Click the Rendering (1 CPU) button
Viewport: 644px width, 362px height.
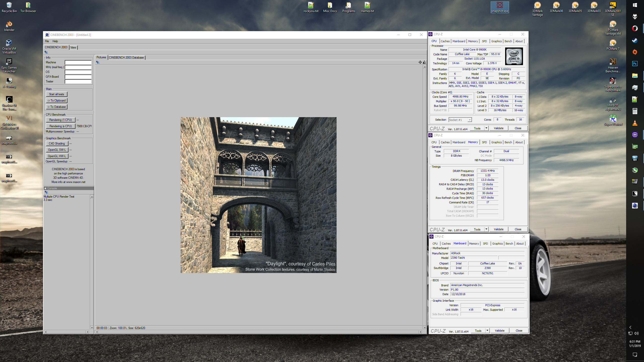pos(60,120)
